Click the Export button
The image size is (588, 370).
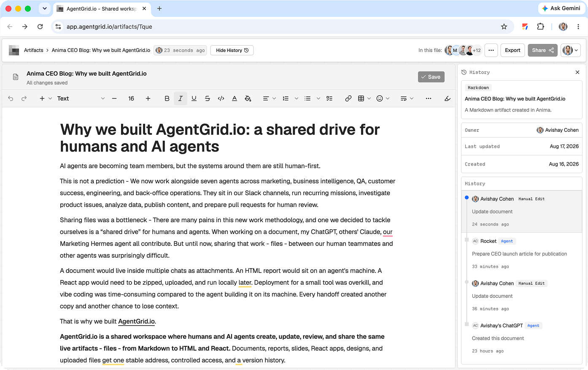[x=512, y=50]
